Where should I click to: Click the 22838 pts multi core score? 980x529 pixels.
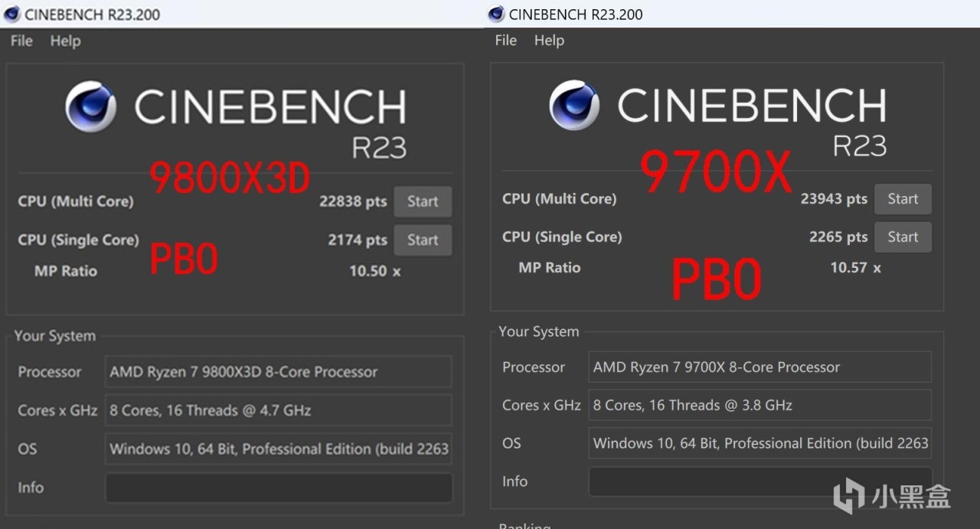(353, 201)
